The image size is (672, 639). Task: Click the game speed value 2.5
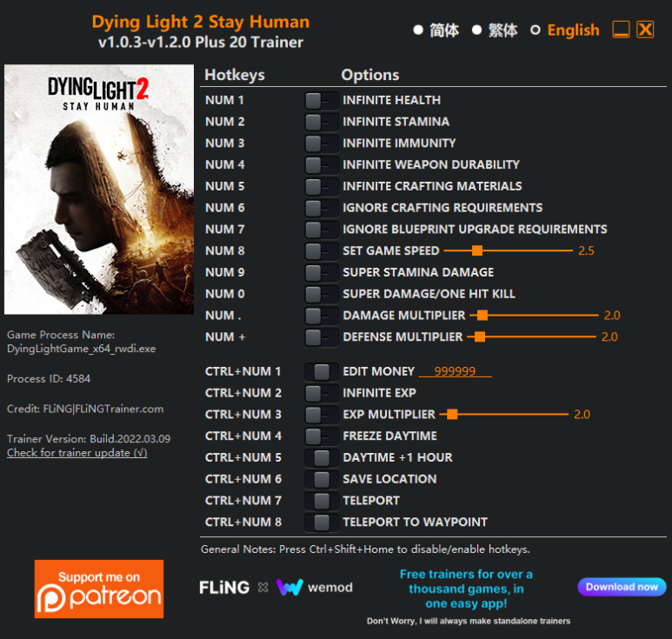(586, 250)
